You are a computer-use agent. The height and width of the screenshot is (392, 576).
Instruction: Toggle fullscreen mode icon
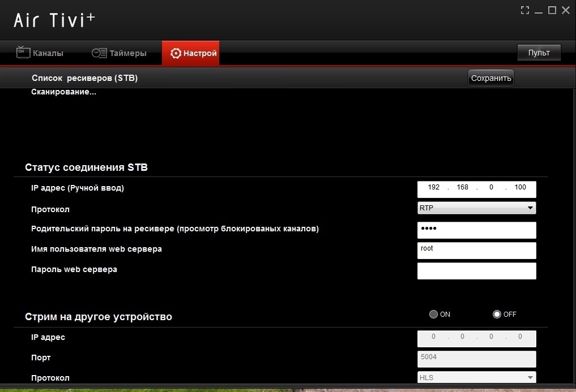coord(525,10)
